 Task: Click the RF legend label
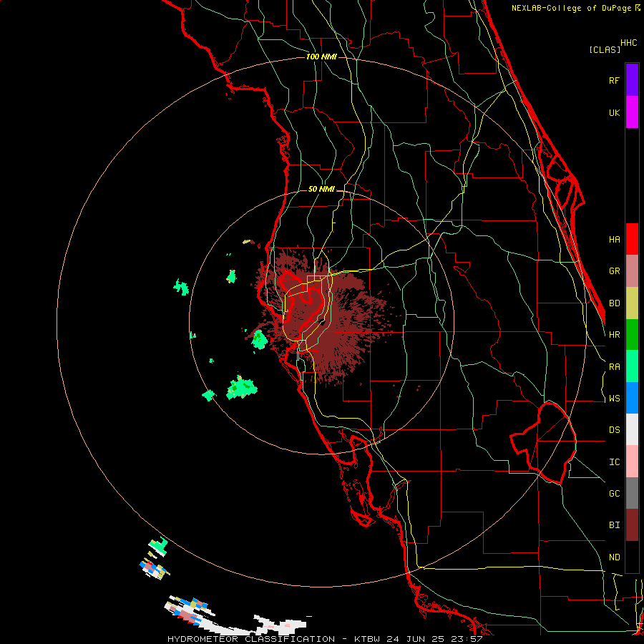pos(614,80)
